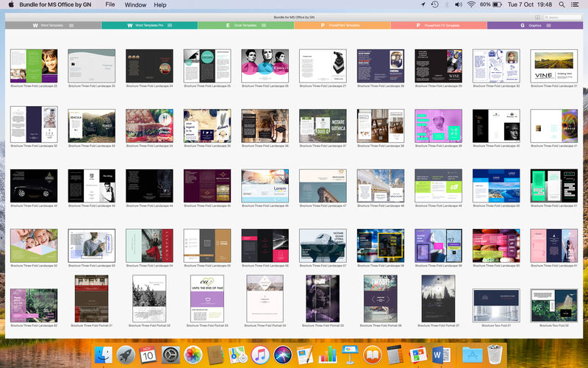Image resolution: width=588 pixels, height=368 pixels.
Task: Open Maps from the Dock
Action: [237, 355]
